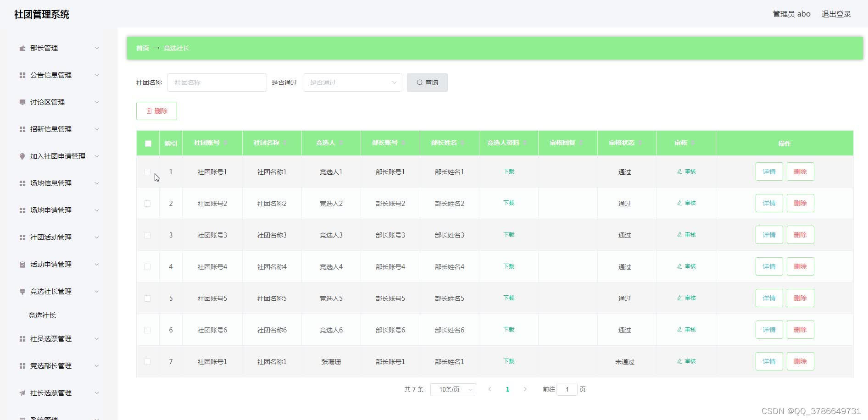
Task: Click the 社员选票管理 grid icon
Action: (22, 339)
